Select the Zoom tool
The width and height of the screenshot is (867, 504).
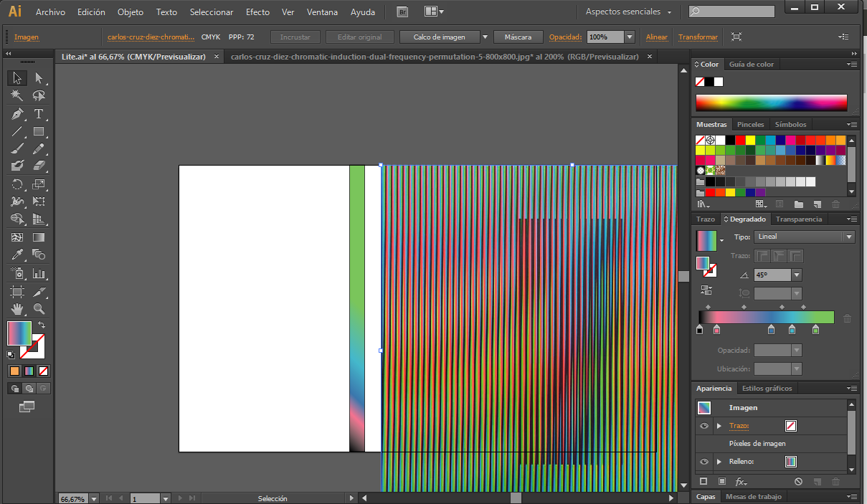click(39, 309)
